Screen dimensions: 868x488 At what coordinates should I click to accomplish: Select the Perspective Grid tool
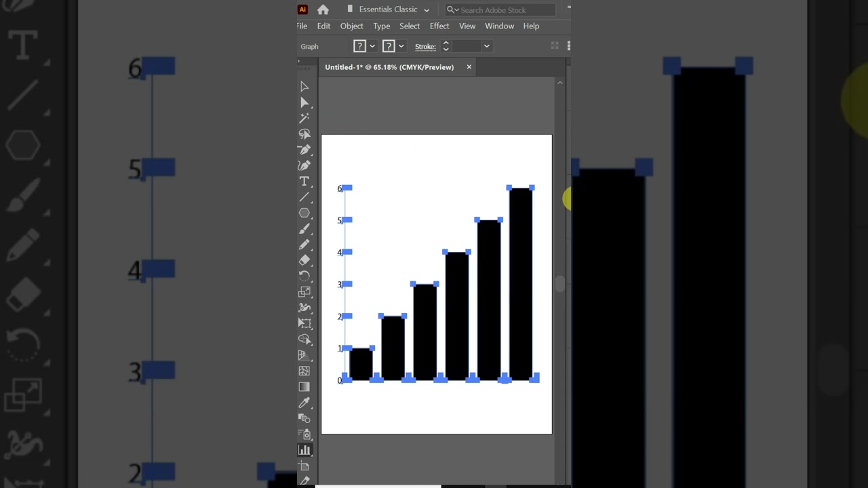[304, 355]
